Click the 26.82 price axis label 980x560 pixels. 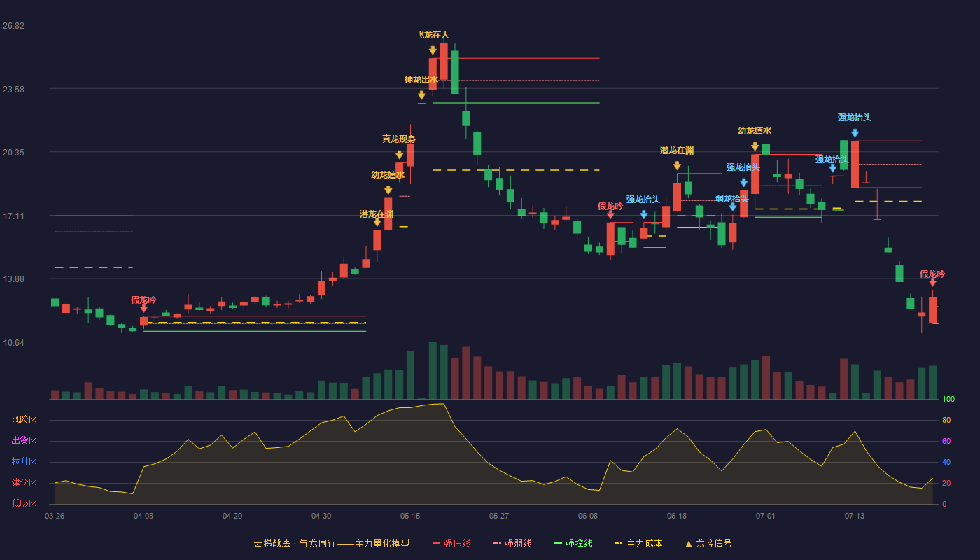13,26
